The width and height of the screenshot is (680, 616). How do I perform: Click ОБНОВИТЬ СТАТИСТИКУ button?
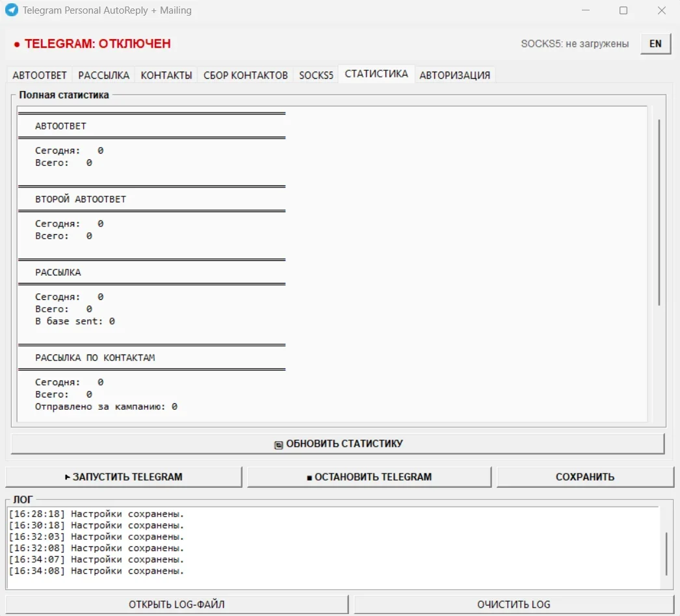point(338,444)
